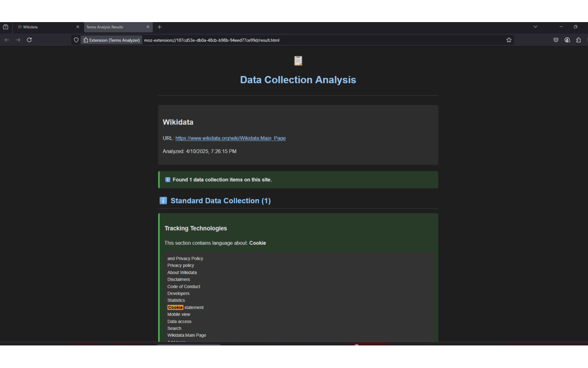Open the Pocket save icon
The width and height of the screenshot is (588, 368).
coord(556,40)
